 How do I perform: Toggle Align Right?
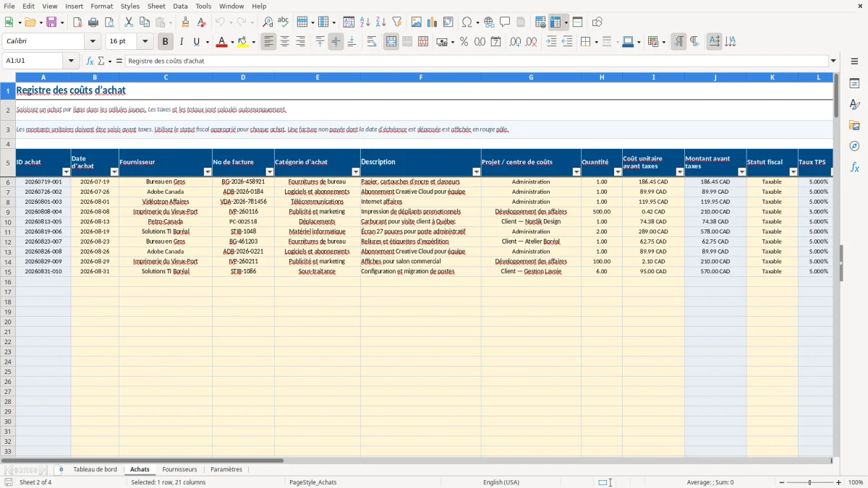(x=300, y=42)
